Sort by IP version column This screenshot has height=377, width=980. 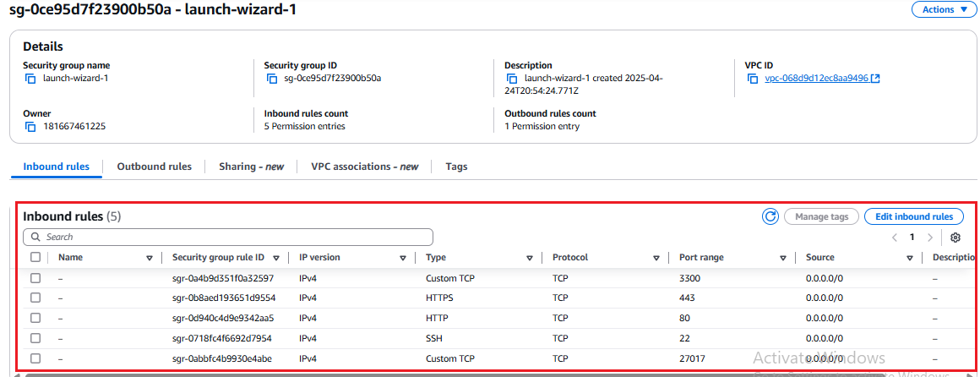[402, 258]
